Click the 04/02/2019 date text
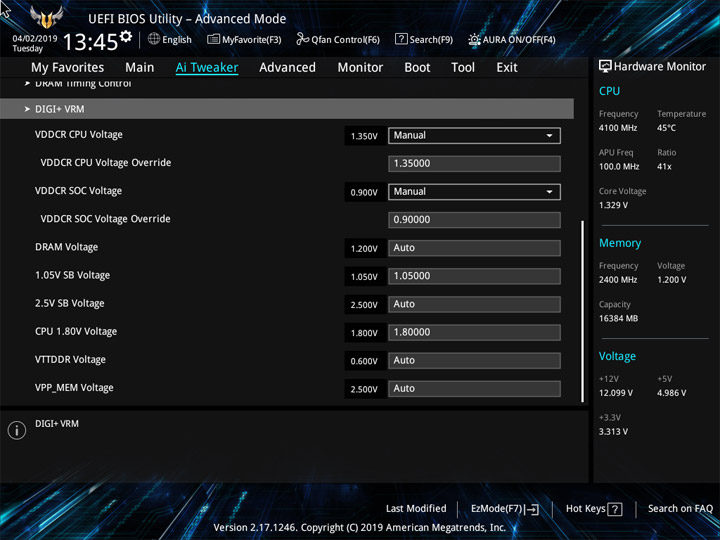Image resolution: width=720 pixels, height=540 pixels. 35,39
